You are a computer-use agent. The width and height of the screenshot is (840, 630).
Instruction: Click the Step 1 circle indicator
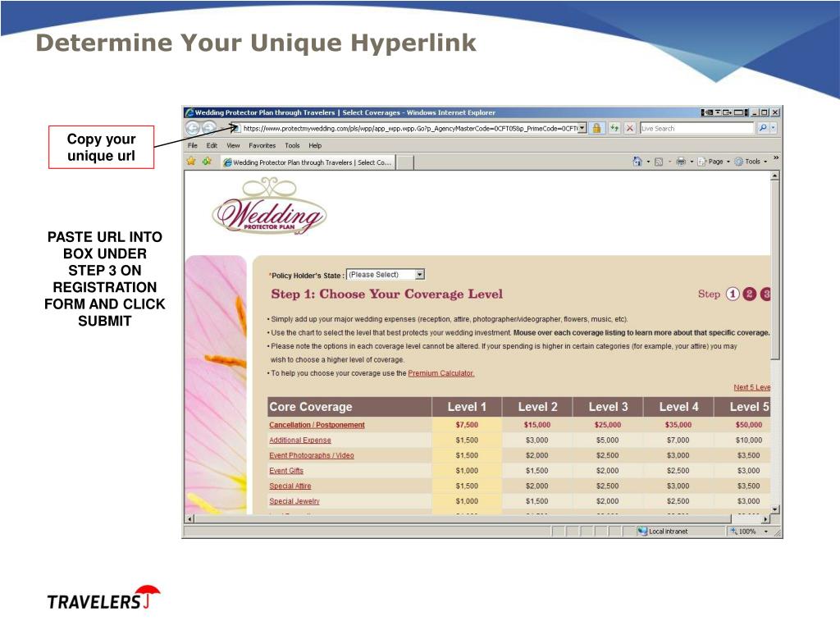733,294
